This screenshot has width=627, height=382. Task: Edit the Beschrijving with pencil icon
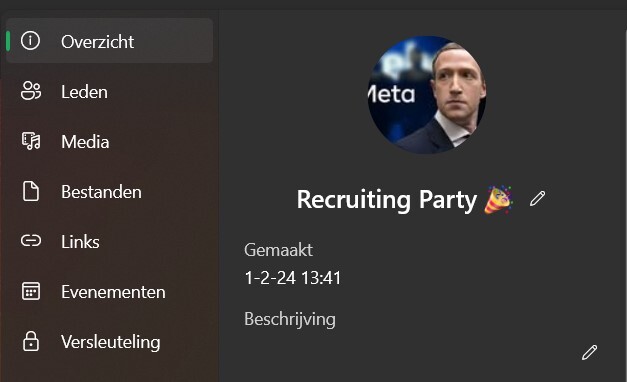pyautogui.click(x=589, y=352)
